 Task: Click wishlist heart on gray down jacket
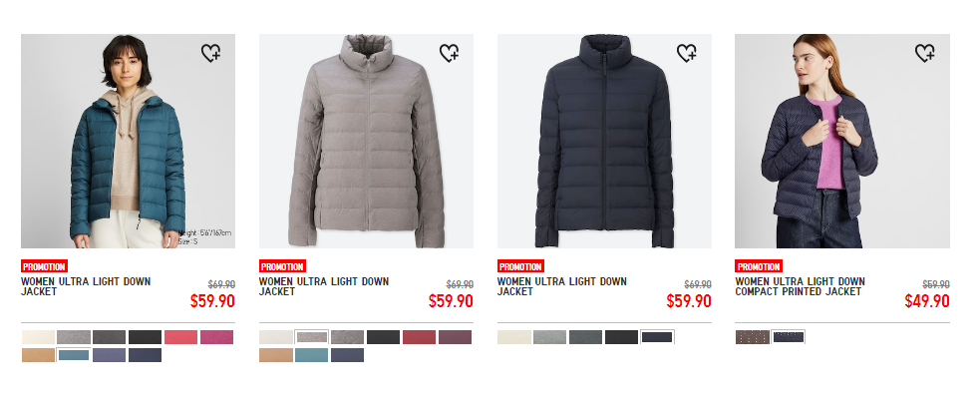[449, 53]
